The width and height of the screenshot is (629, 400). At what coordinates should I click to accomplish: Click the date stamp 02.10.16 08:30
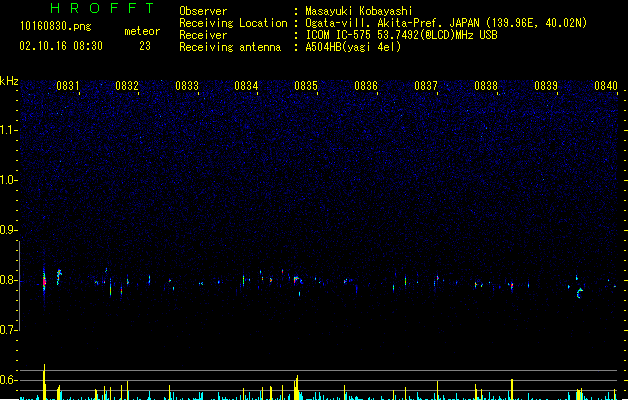pos(61,46)
